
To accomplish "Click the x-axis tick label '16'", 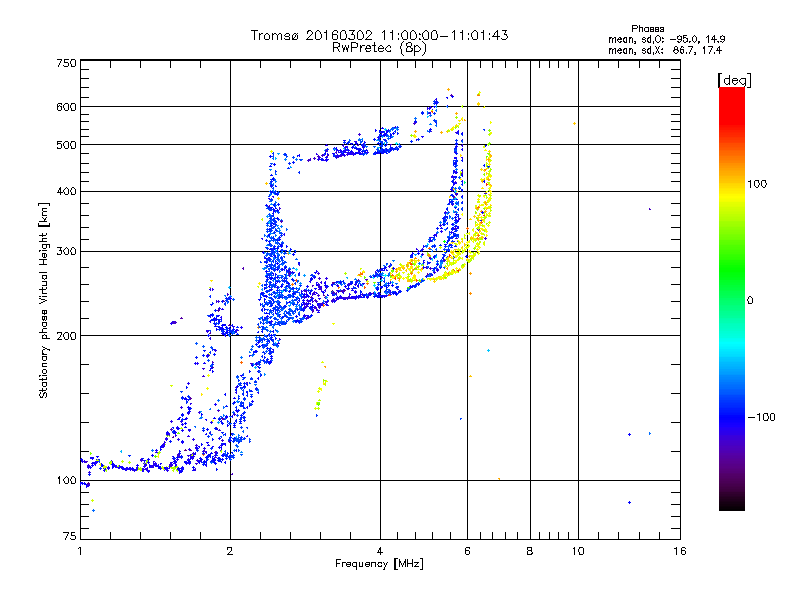I will (680, 551).
